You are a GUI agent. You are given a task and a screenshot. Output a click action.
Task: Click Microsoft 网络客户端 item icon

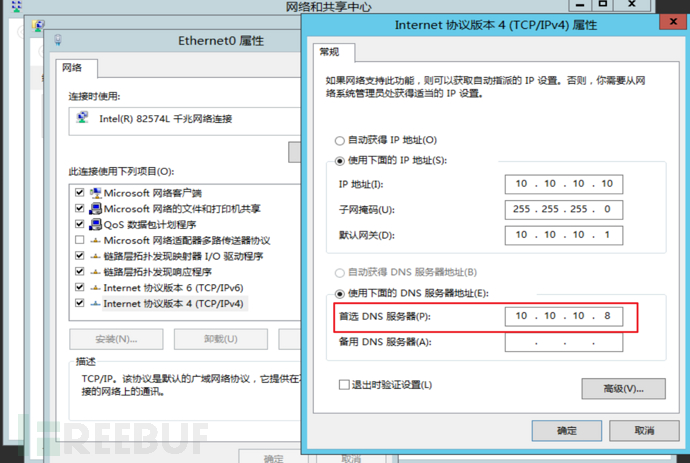pyautogui.click(x=95, y=193)
